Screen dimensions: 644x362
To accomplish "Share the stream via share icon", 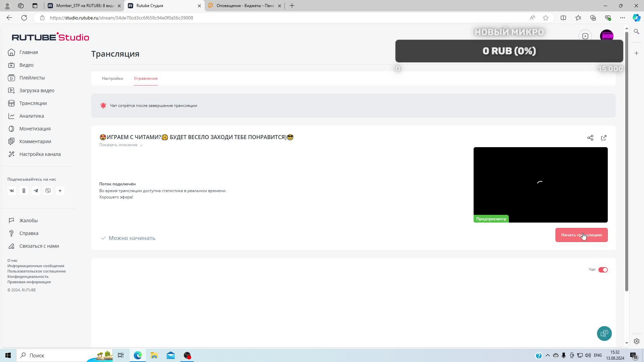I will tap(590, 138).
